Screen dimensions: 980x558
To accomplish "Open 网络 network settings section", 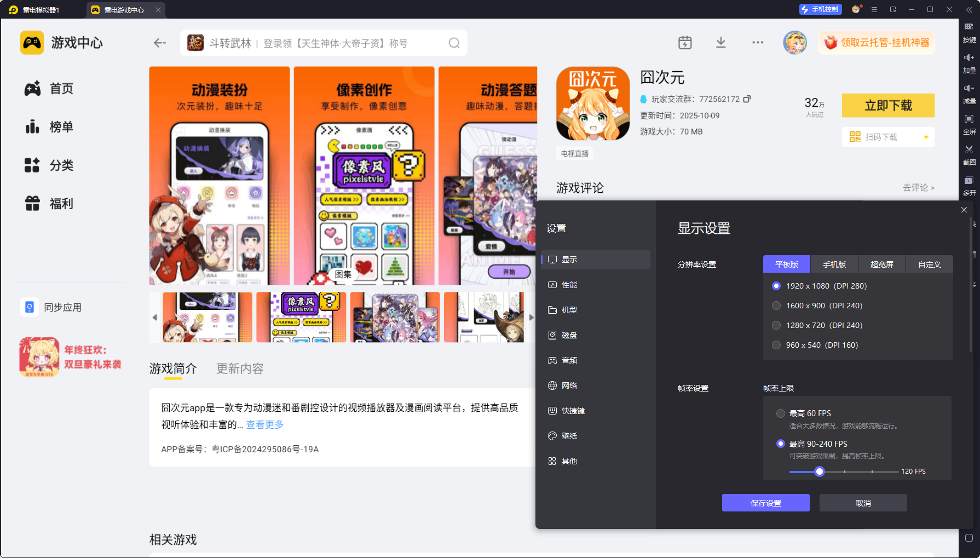I will tap(596, 386).
